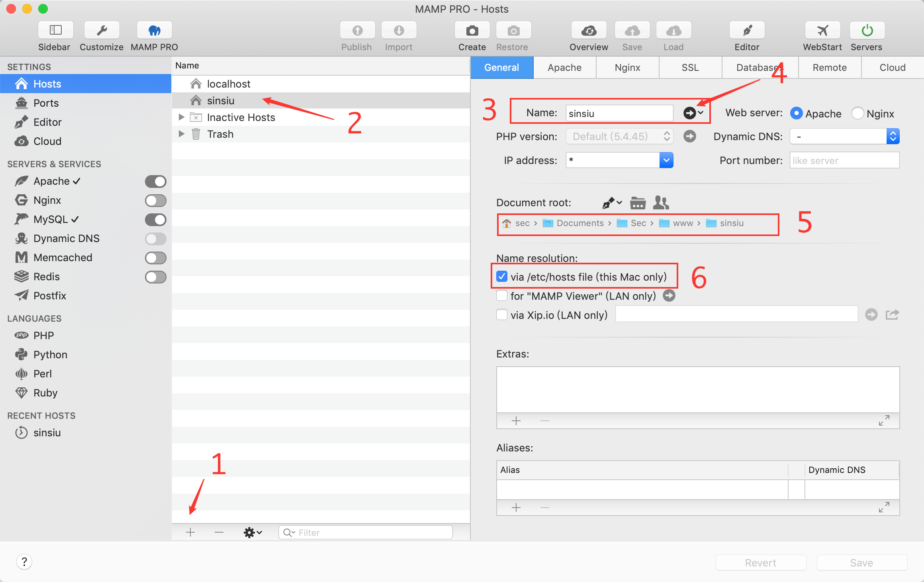The image size is (924, 582).
Task: Open host name arrow menu
Action: tap(693, 113)
